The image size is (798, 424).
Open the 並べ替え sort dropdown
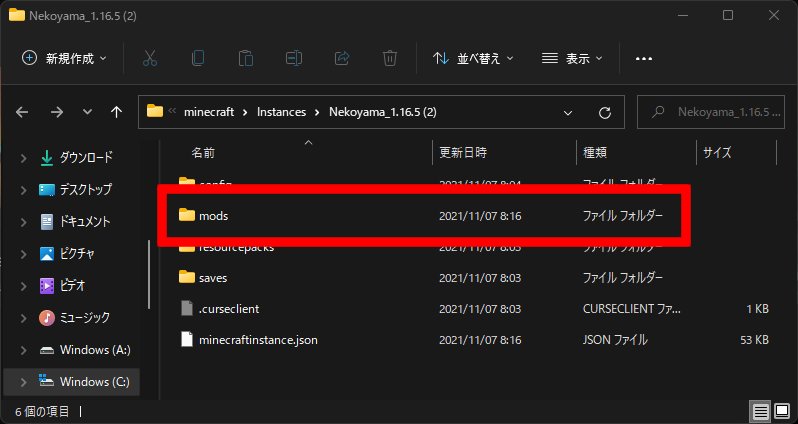473,59
